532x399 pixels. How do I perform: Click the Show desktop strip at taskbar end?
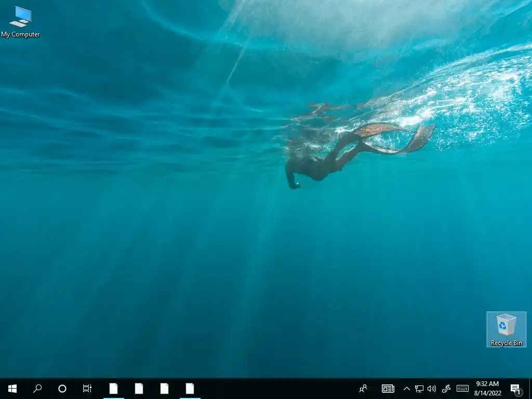[530, 389]
